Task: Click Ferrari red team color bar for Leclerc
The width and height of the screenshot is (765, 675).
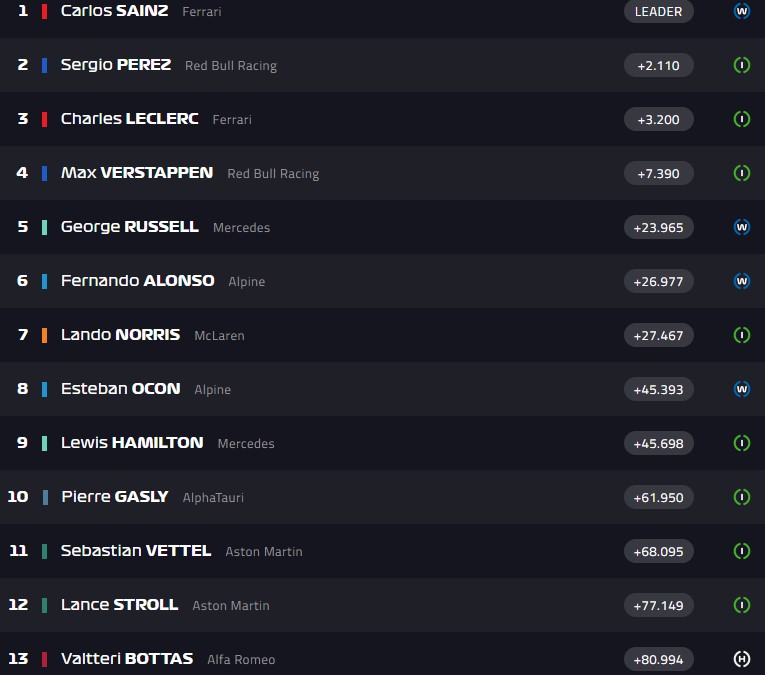Action: (x=44, y=119)
